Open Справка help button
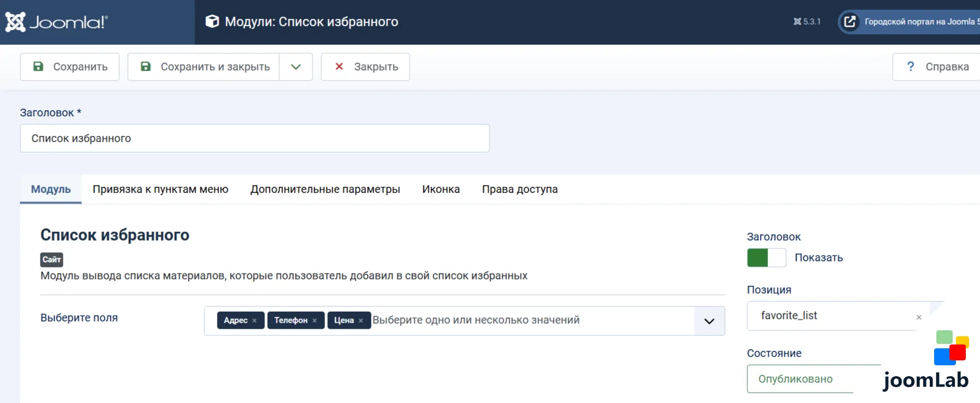The height and width of the screenshot is (403, 980). [938, 67]
